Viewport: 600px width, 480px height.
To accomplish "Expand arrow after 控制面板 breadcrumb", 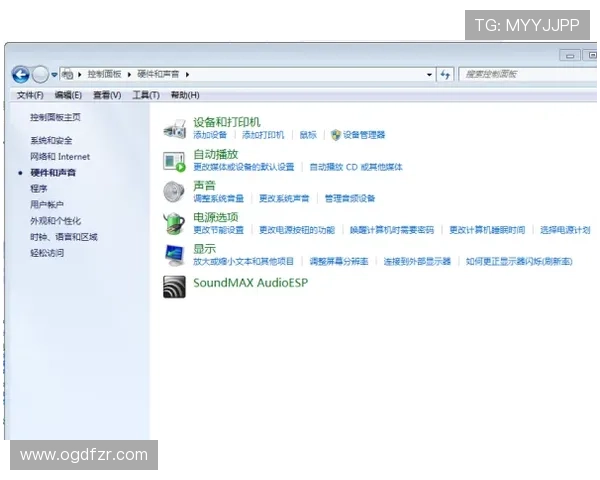I will point(129,74).
